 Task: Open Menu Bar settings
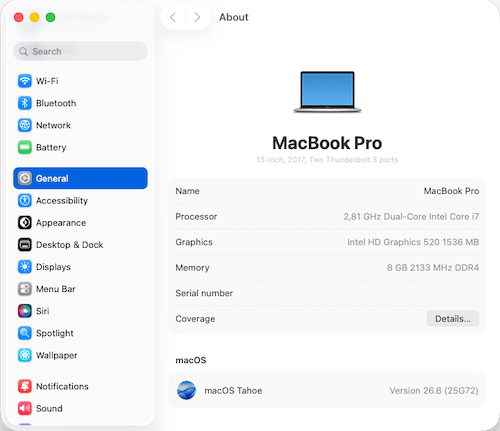coord(80,289)
